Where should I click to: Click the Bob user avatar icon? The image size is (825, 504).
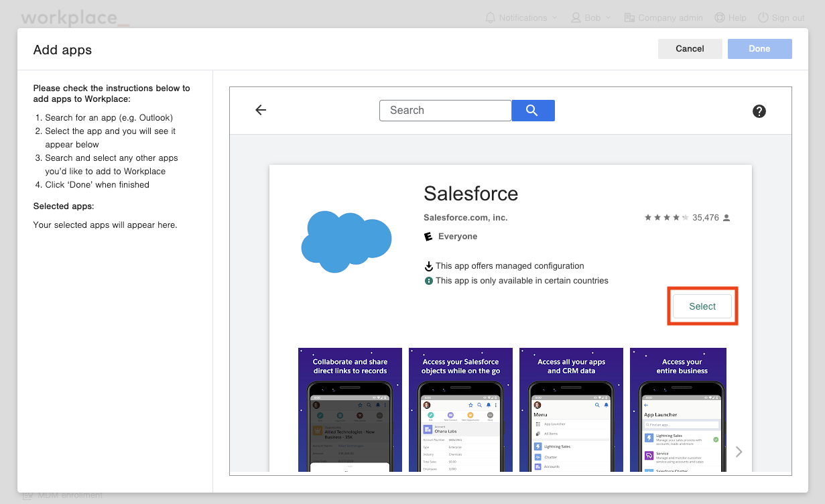tap(576, 17)
